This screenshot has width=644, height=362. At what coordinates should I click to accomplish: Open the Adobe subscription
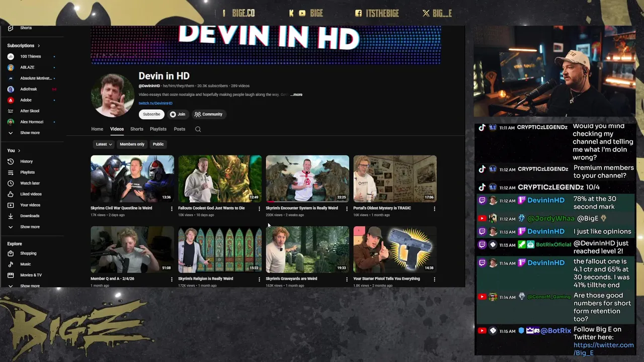coord(26,100)
